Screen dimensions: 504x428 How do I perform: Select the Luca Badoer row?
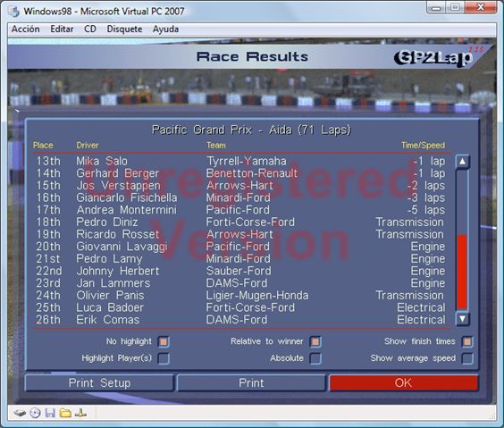click(240, 307)
